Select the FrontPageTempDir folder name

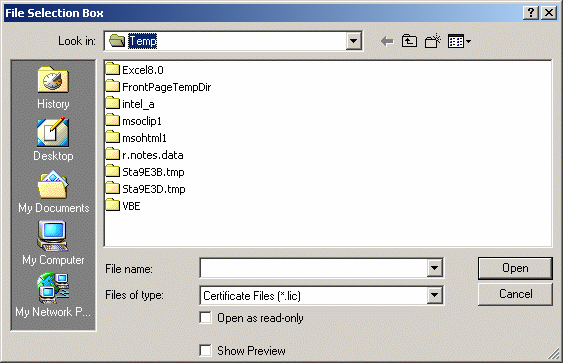(x=167, y=87)
